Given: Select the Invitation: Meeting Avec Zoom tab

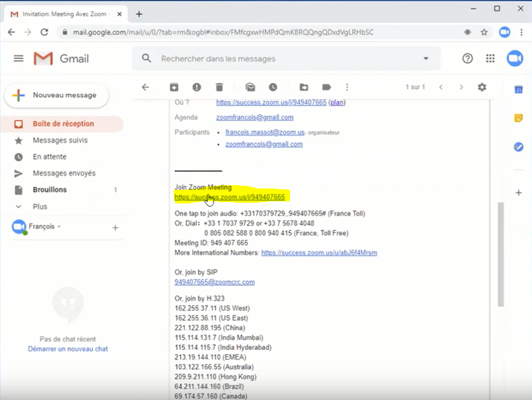Looking at the screenshot, I should [64, 14].
